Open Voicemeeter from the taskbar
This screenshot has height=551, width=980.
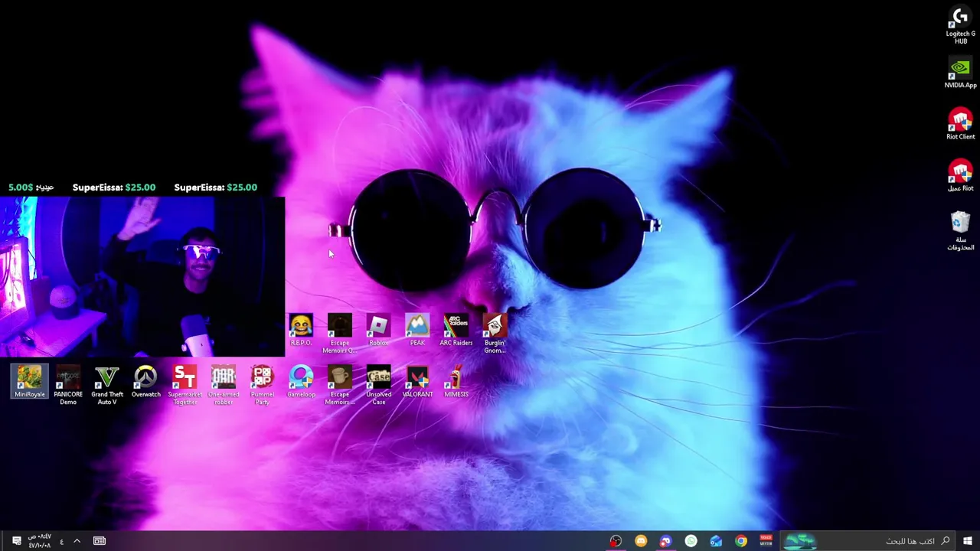[766, 541]
